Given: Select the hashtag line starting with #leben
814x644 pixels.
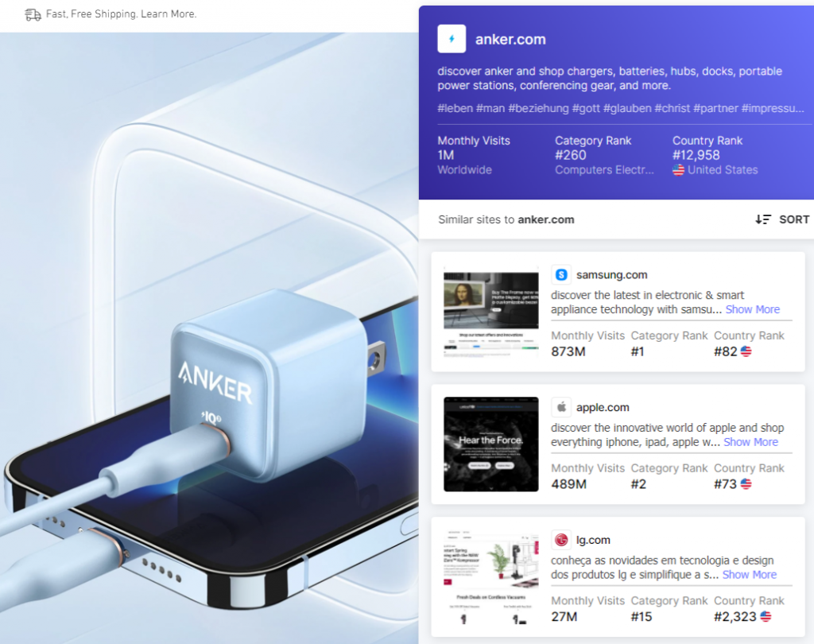Looking at the screenshot, I should click(620, 108).
